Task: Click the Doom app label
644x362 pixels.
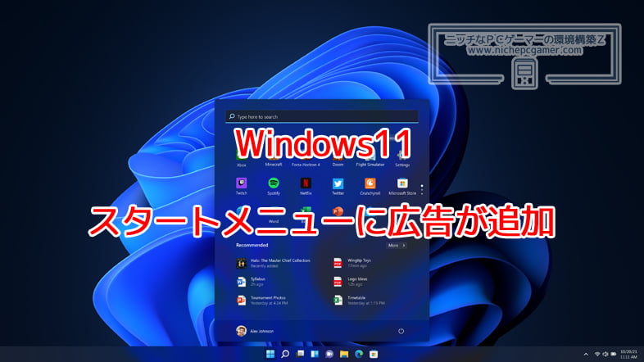Action: point(338,165)
